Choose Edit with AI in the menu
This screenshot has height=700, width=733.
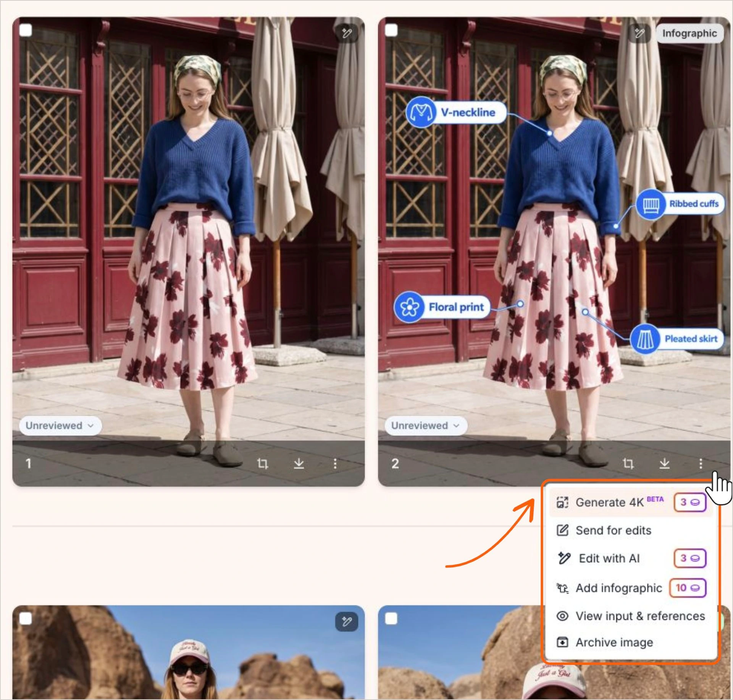631,558
